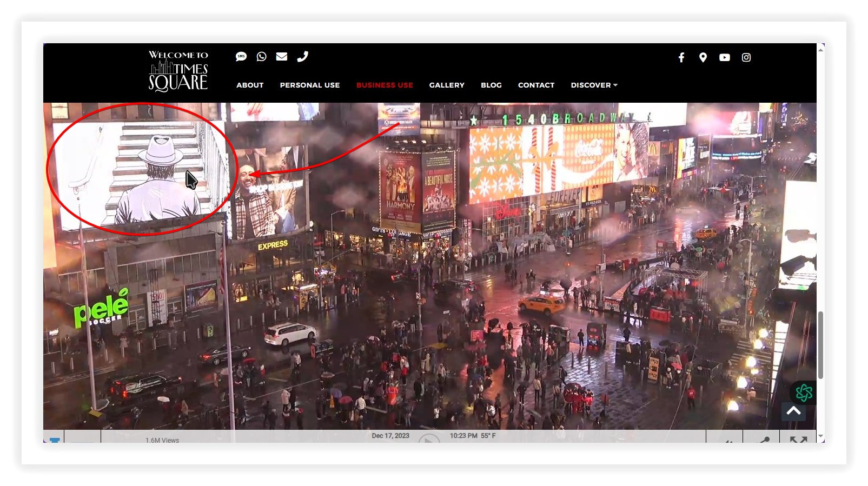Toggle fullscreen on the live video
This screenshot has height=486, width=868.
pos(798,440)
